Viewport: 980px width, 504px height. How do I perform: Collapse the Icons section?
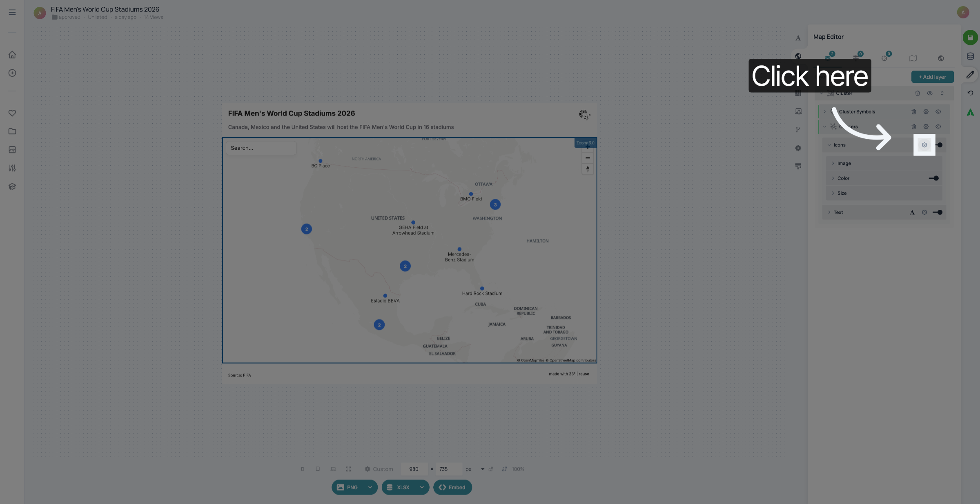829,145
